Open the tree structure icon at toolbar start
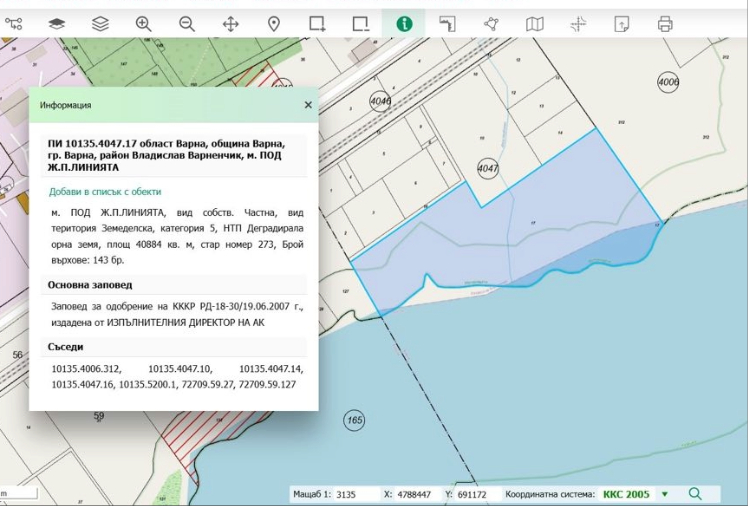Screen dimensions: 748x506 pyautogui.click(x=13, y=23)
